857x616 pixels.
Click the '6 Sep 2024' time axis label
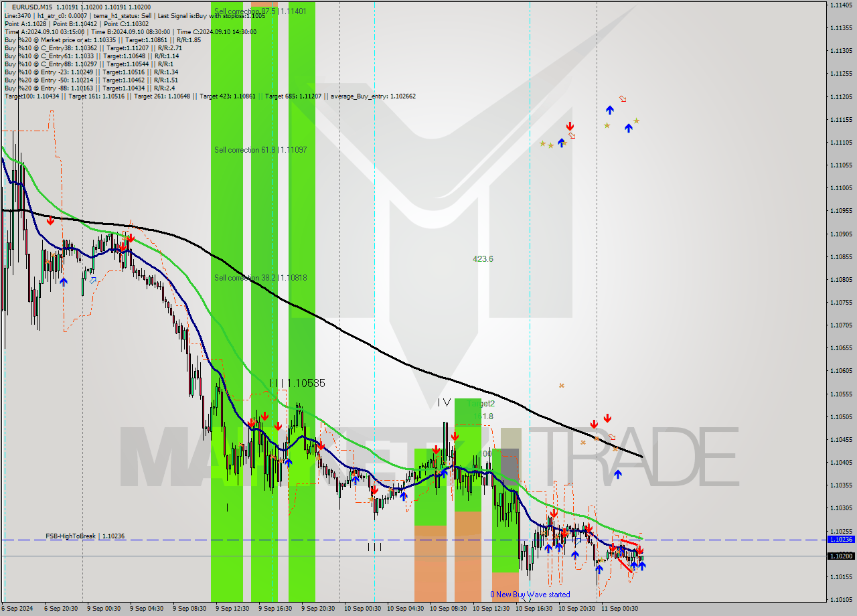[x=16, y=609]
